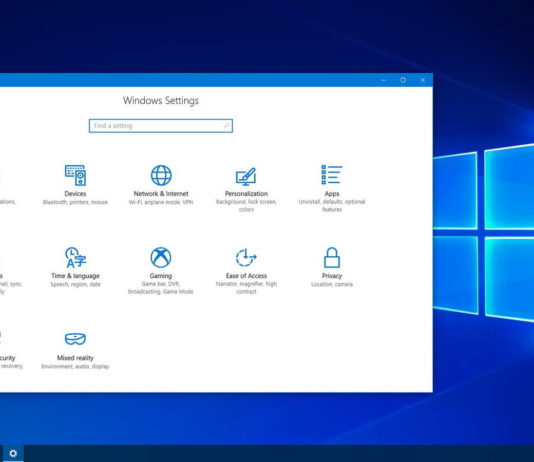Click the Ease of Access label
Viewport: 534px width, 462px height.
[246, 275]
